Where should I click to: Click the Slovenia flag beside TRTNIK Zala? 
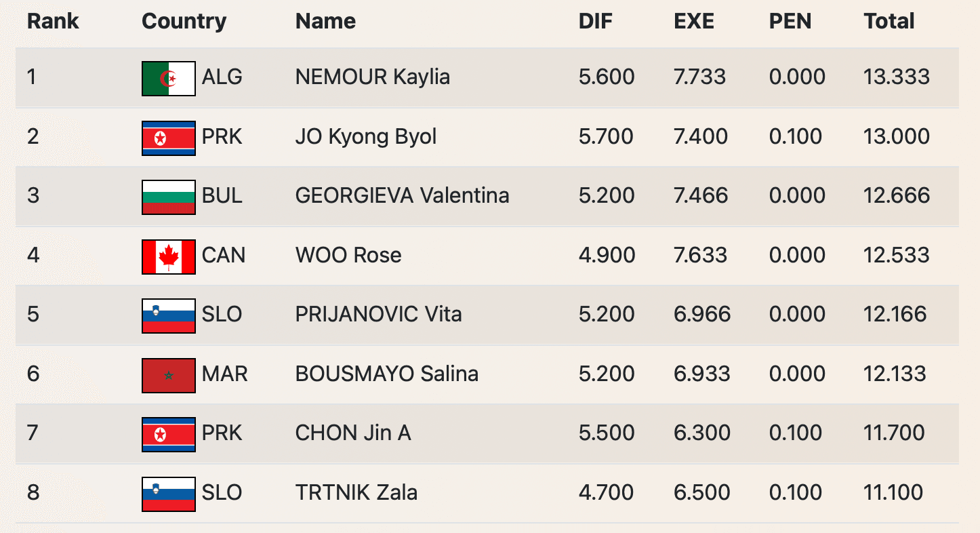click(x=169, y=494)
